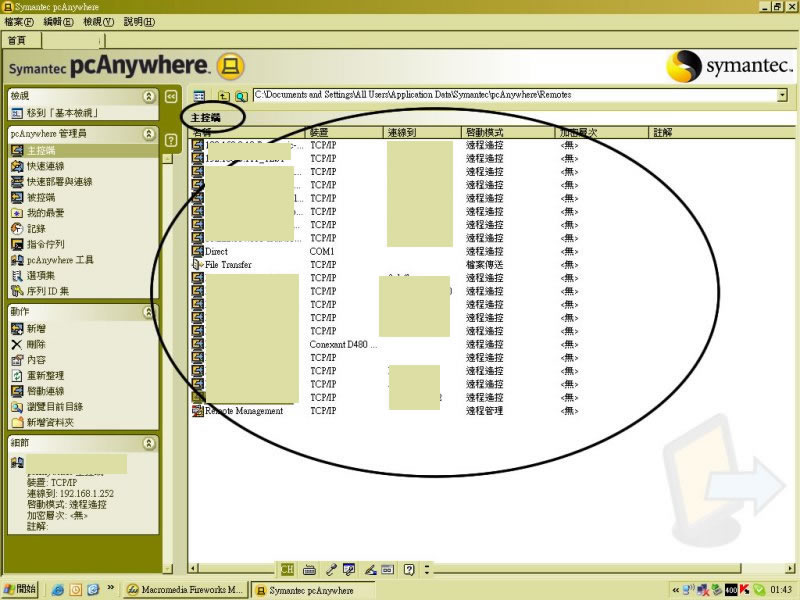The width and height of the screenshot is (800, 600).
Task: Click 重新整理 to refresh
Action: (38, 376)
